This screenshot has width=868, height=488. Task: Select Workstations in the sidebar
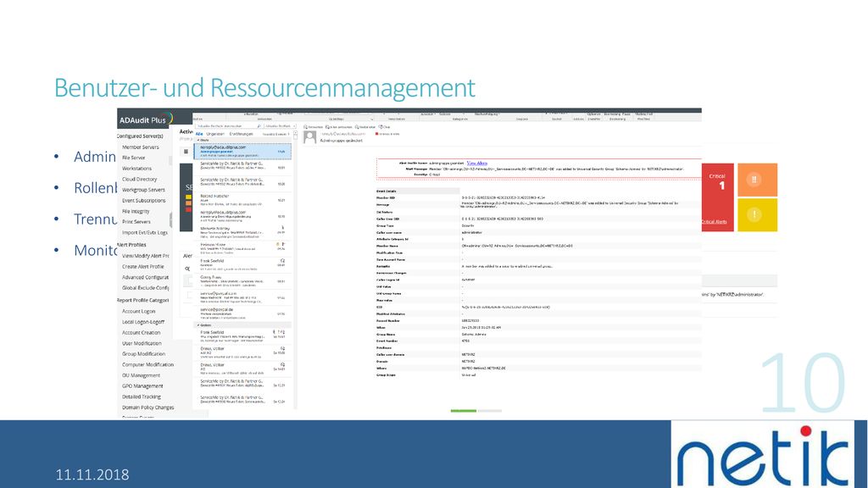(136, 169)
